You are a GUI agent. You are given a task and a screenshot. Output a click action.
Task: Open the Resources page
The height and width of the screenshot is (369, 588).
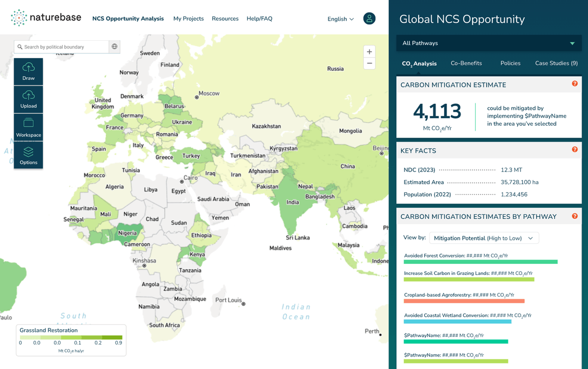[x=225, y=19]
